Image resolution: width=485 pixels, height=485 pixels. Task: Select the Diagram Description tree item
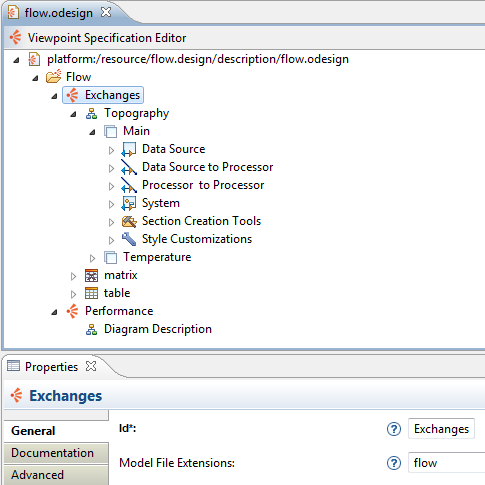click(x=158, y=329)
